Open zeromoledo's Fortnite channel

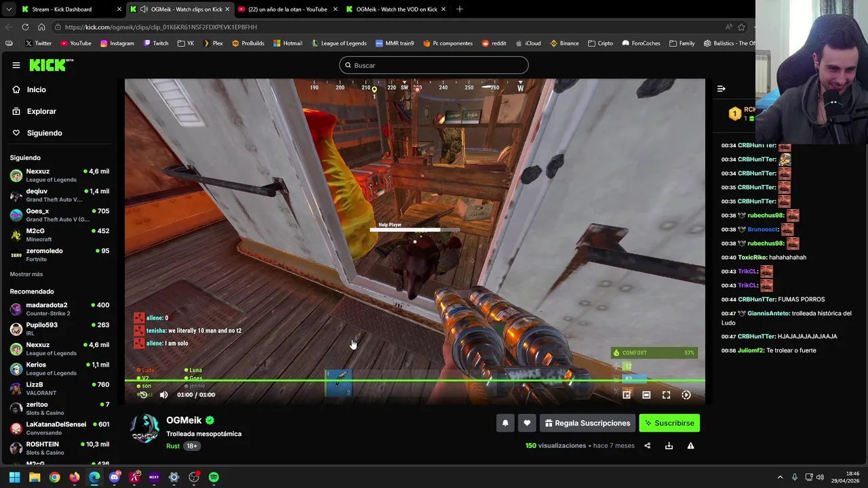[x=60, y=255]
